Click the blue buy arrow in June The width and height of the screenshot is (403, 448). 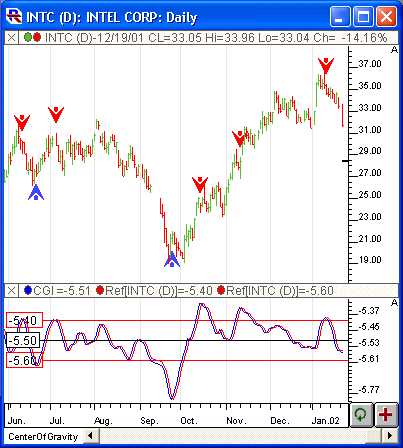coord(36,192)
